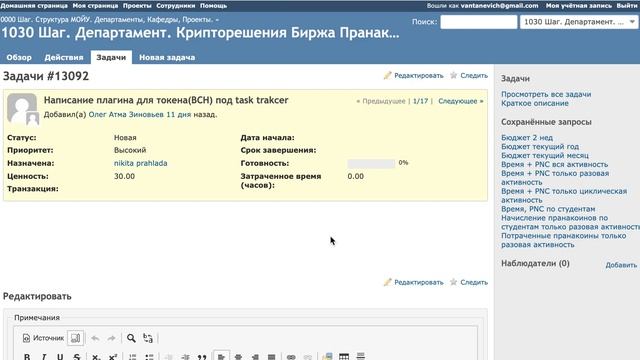Select the Задачи tab
640x360 pixels.
(x=111, y=58)
